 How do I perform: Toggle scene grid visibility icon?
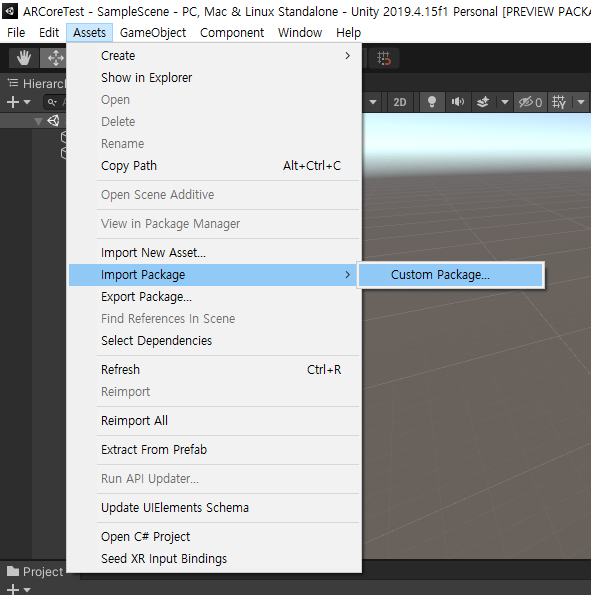click(x=559, y=102)
